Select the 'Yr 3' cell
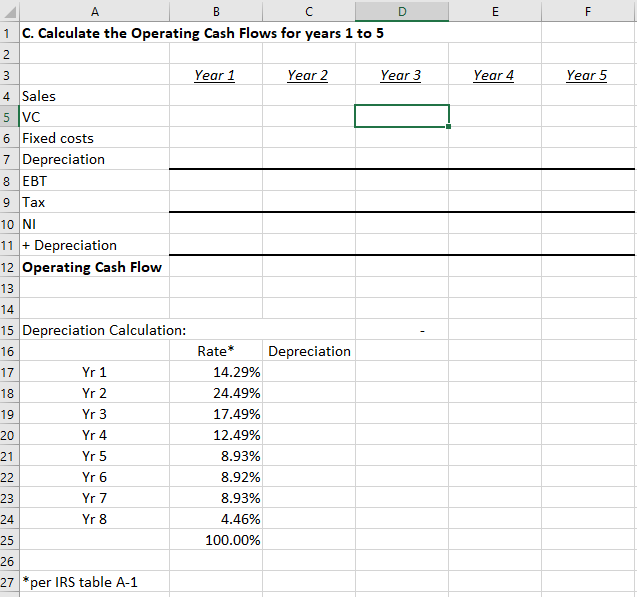 click(x=94, y=414)
